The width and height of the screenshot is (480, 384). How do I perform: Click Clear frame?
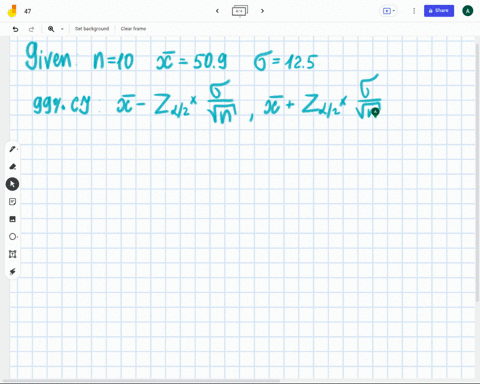click(x=133, y=29)
